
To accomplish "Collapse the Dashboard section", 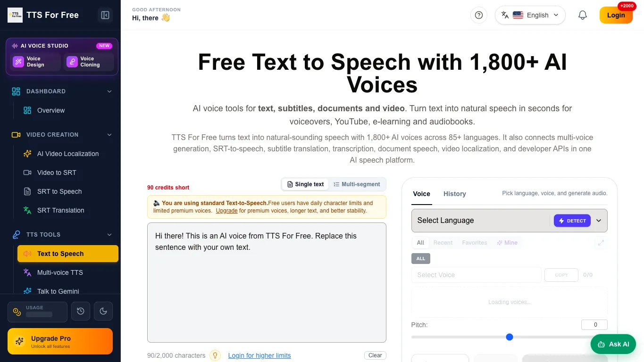I will tap(62, 91).
